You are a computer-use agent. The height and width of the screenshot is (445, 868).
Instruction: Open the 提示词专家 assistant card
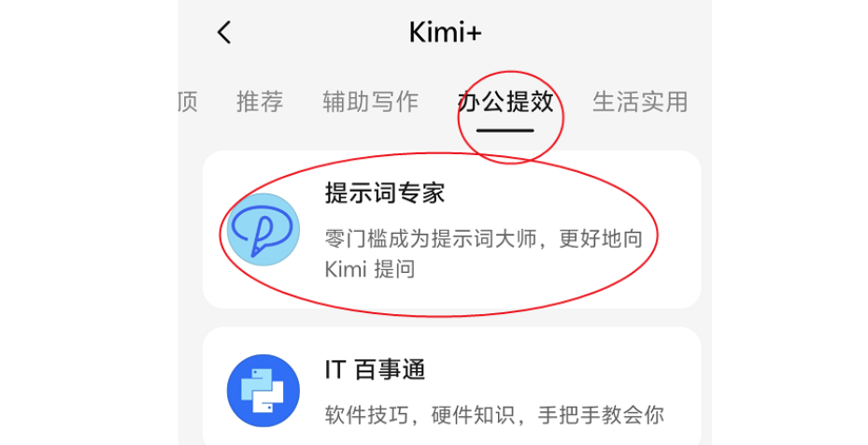coord(451,229)
